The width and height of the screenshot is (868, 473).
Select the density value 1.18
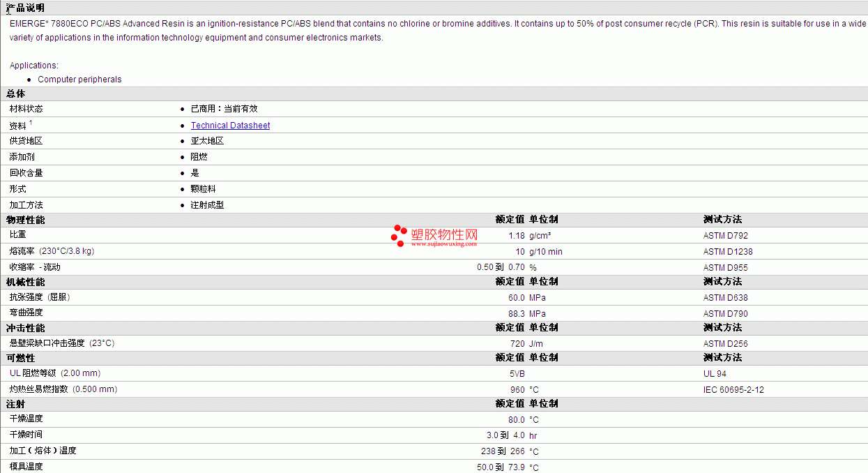click(517, 236)
